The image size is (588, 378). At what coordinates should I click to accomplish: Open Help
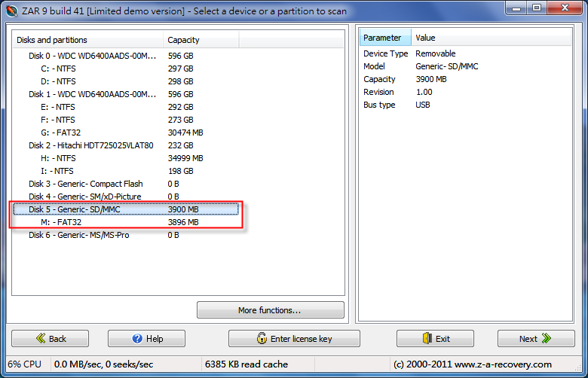pos(147,339)
